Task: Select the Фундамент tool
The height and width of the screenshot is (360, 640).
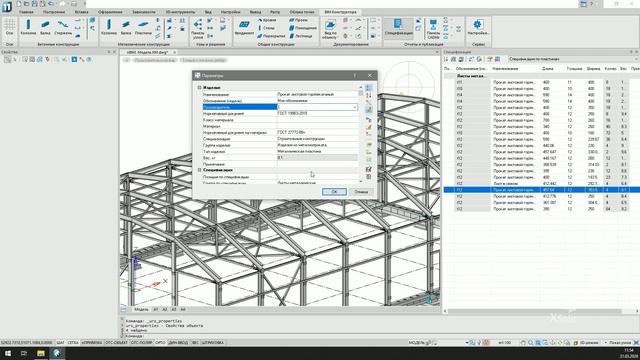Action: [244, 27]
